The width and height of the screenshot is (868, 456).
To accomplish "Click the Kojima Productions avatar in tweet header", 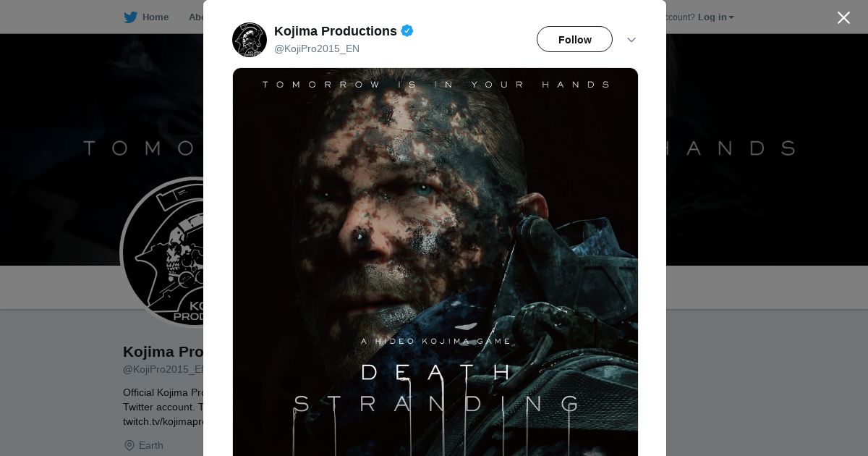I will coord(250,40).
